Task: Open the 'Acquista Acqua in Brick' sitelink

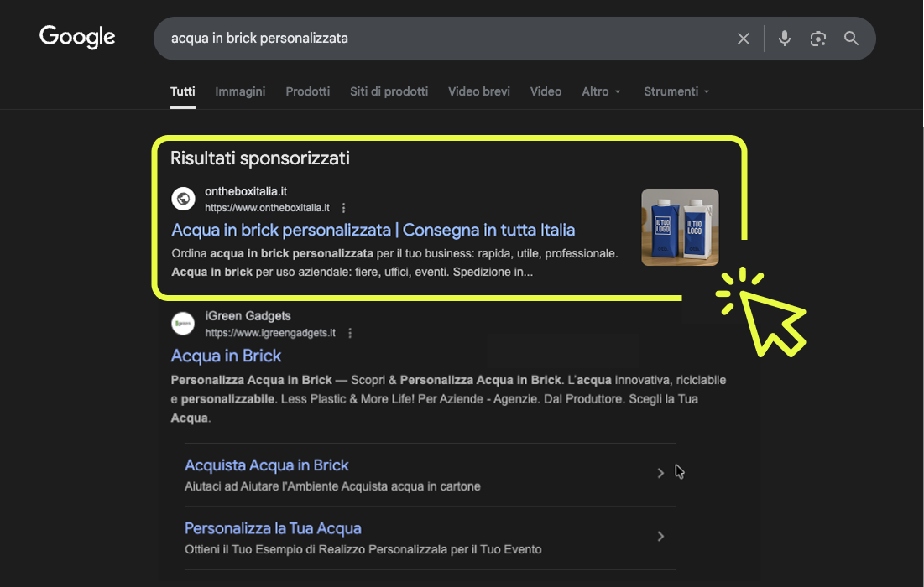Action: click(x=266, y=465)
